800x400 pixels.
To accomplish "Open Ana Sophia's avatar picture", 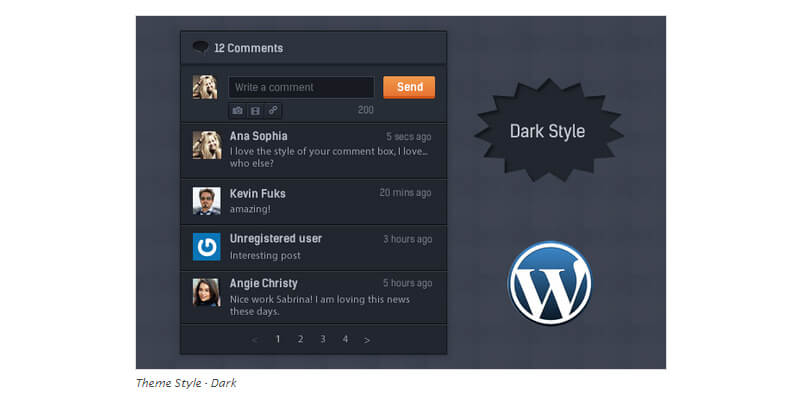I will 207,145.
